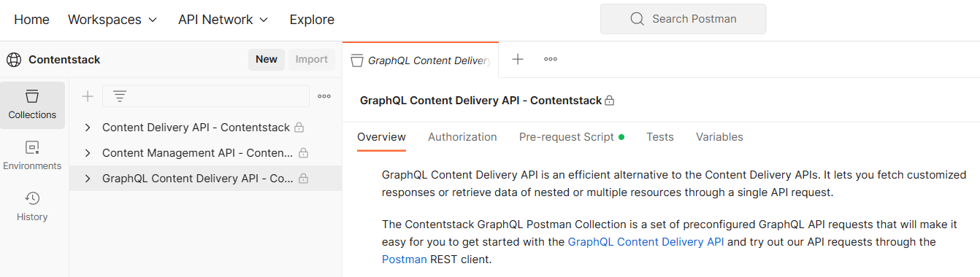
Task: Expand GraphQL Content Delivery API collection
Action: [88, 179]
